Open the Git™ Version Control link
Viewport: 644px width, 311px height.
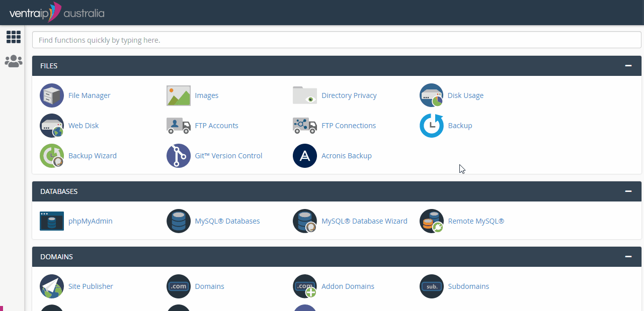pyautogui.click(x=229, y=156)
